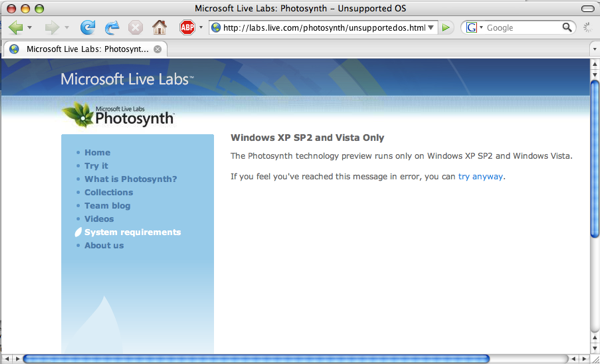Open the Adblock Plus dropdown arrow
600x364 pixels.
point(201,28)
